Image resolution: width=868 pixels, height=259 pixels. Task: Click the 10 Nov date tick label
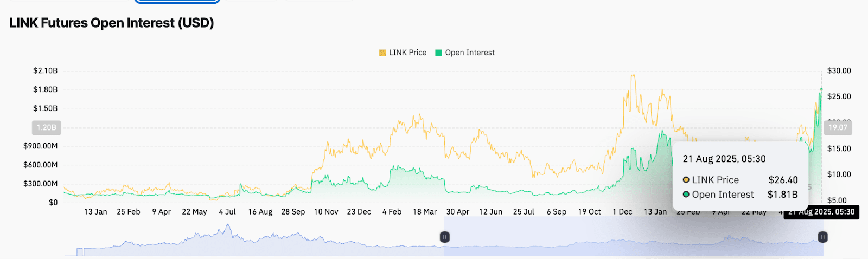(x=326, y=212)
